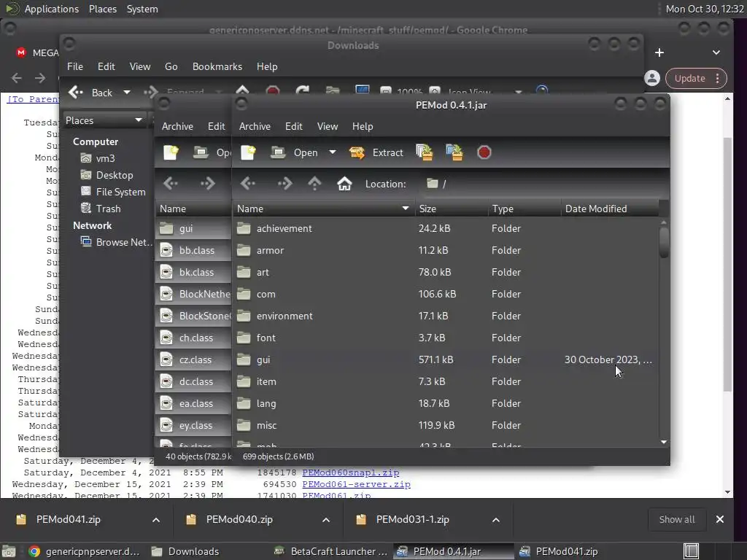Go forward in PEMod 0.4.1.jar archive navigation
The height and width of the screenshot is (560, 747).
(285, 184)
